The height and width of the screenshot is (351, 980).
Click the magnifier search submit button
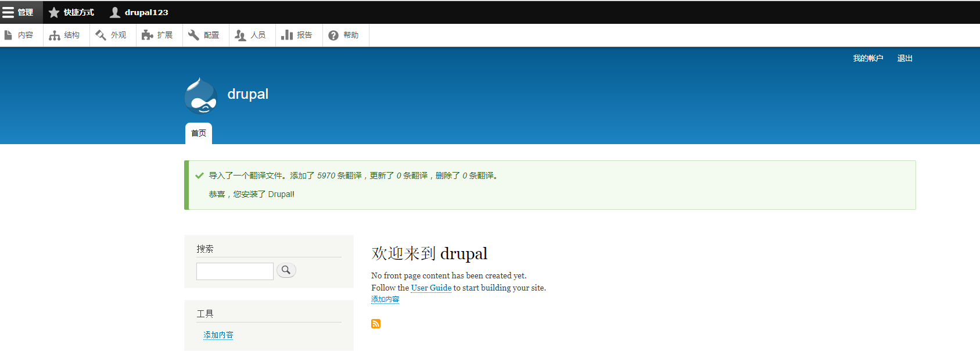tap(286, 270)
